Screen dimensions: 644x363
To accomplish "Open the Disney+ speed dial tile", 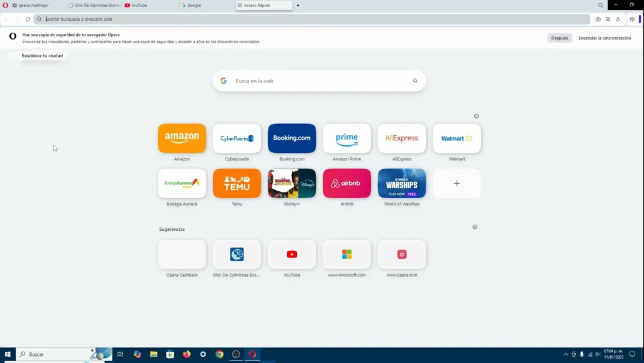I will [292, 183].
